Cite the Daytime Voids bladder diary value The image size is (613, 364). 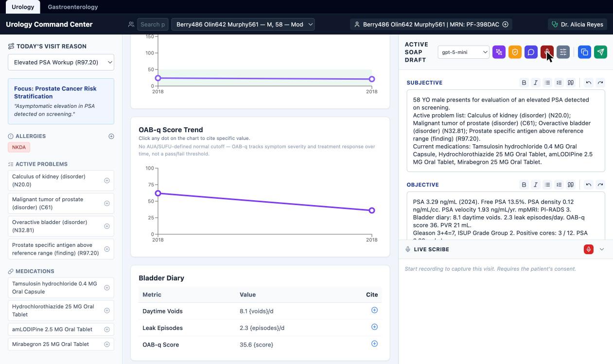(374, 310)
